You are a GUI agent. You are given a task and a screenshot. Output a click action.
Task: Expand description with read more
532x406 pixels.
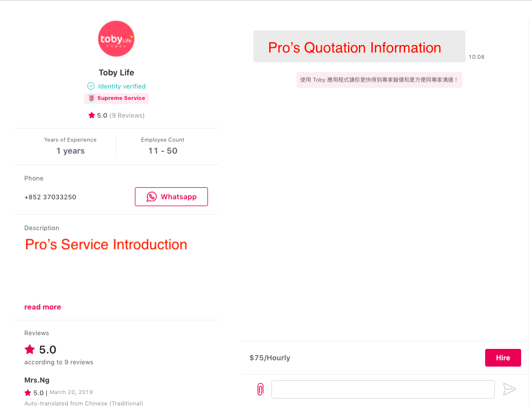pyautogui.click(x=43, y=307)
